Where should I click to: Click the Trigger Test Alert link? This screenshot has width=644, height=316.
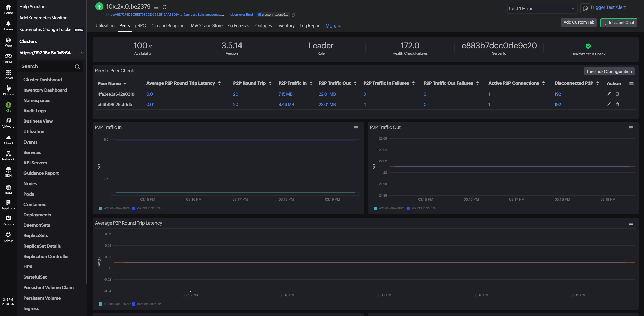coord(607,8)
